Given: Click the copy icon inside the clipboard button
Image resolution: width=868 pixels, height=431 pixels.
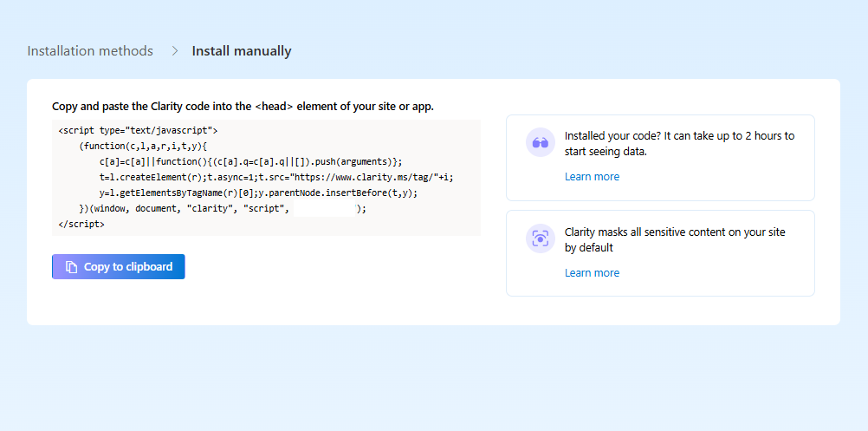Looking at the screenshot, I should pyautogui.click(x=72, y=267).
